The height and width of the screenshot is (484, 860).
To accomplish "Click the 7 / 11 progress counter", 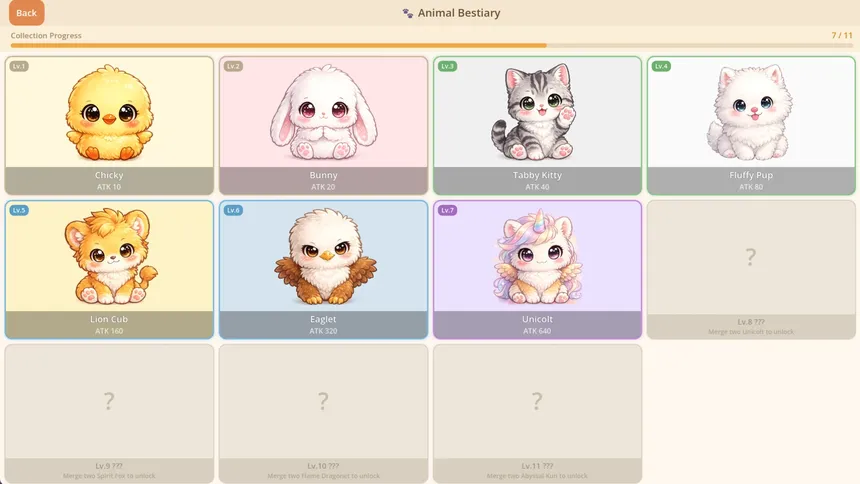I will [x=842, y=35].
